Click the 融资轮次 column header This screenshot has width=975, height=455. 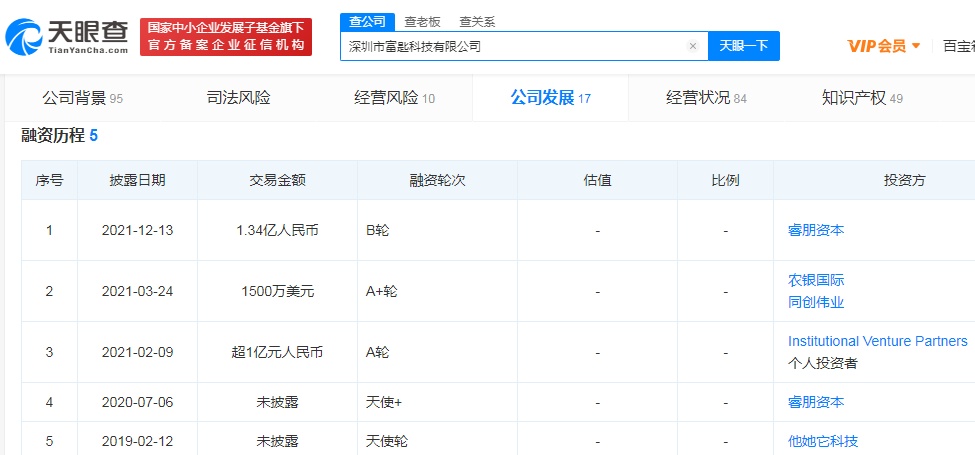coord(437,181)
